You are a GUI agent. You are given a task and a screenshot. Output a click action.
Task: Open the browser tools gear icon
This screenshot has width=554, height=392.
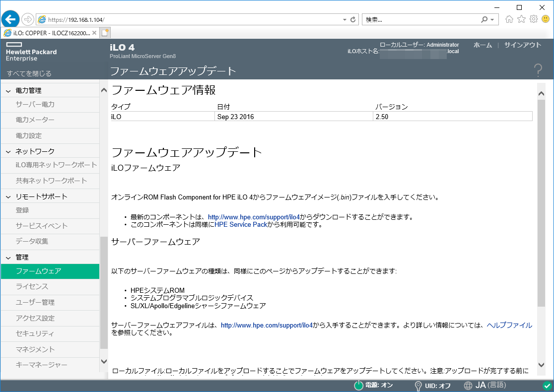[x=534, y=19]
